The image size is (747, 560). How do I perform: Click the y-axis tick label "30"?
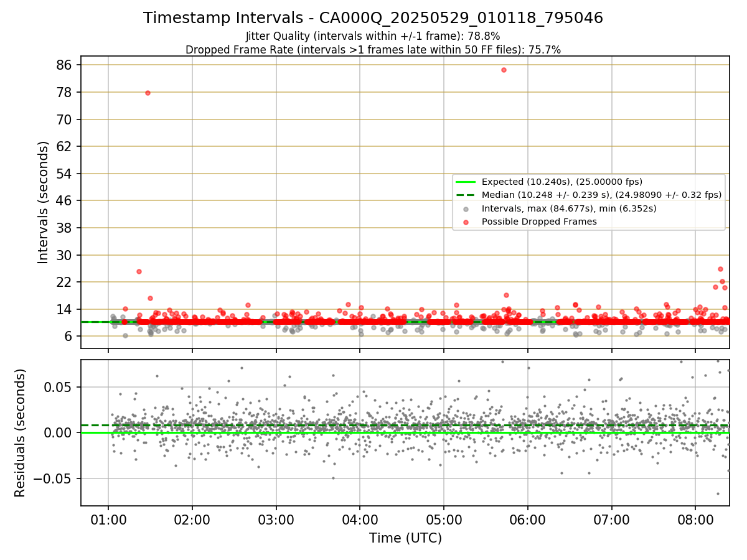(65, 255)
